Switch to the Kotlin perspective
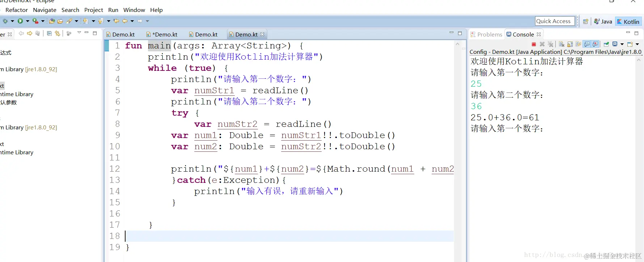The width and height of the screenshot is (644, 262). point(628,21)
